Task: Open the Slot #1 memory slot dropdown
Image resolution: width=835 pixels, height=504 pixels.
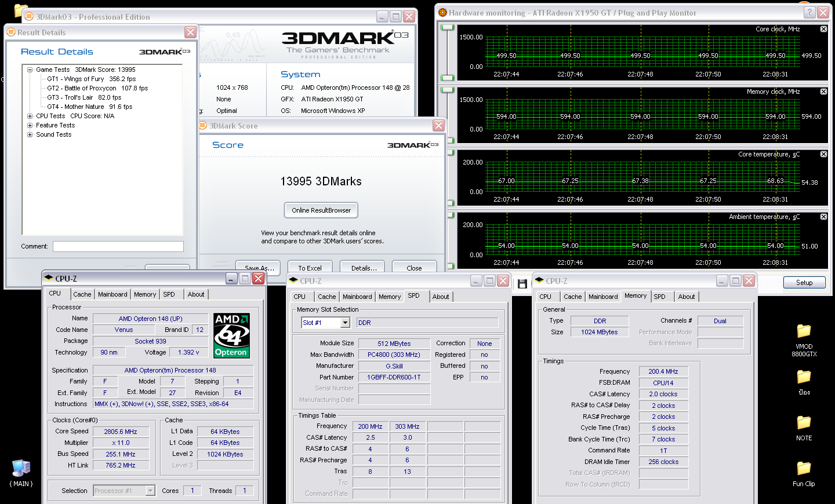Action: coord(345,323)
